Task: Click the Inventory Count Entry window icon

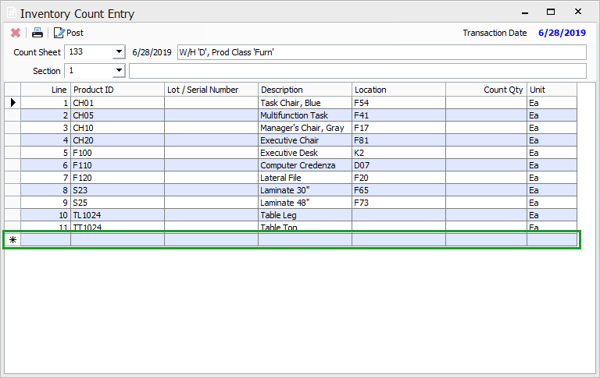Action: click(x=11, y=13)
